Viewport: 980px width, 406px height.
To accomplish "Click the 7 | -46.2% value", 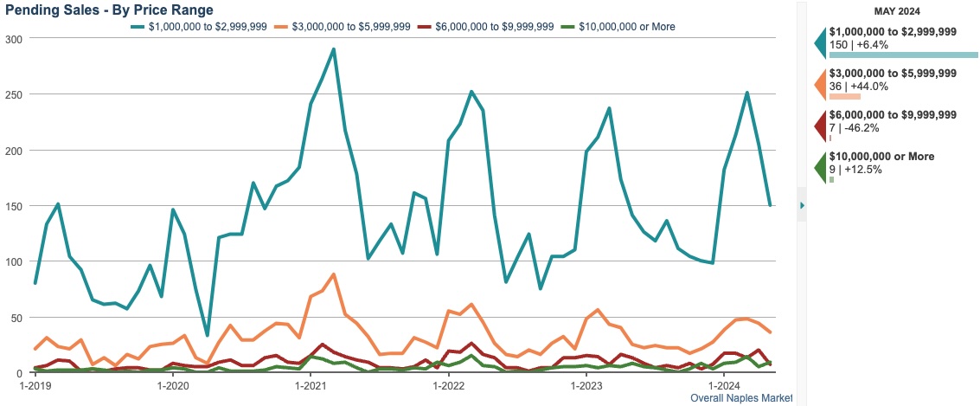I will point(855,127).
